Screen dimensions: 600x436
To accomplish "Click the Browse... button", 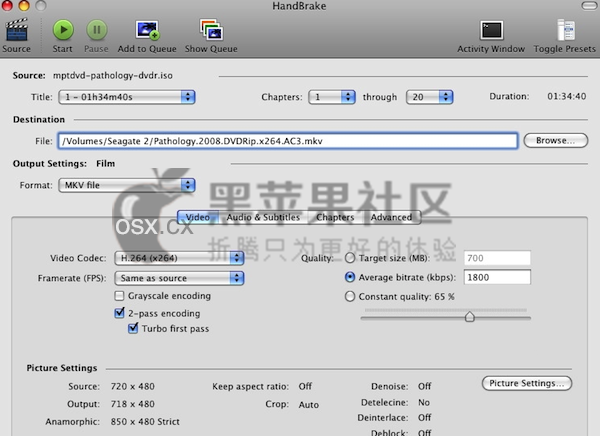I will click(556, 140).
